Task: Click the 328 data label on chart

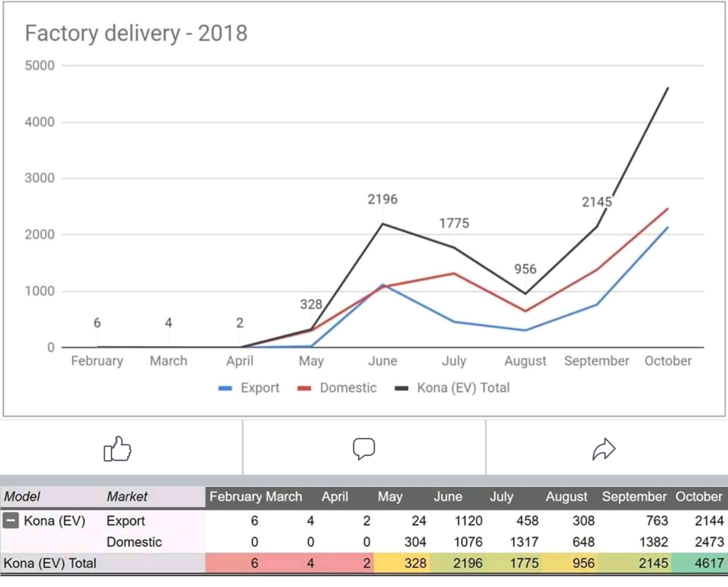Action: click(311, 304)
